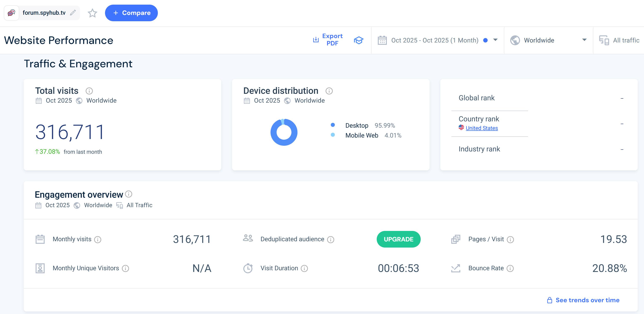Click the pencil edit icon beside forum.spyhub.tv
Viewport: 644px width, 314px height.
point(73,13)
